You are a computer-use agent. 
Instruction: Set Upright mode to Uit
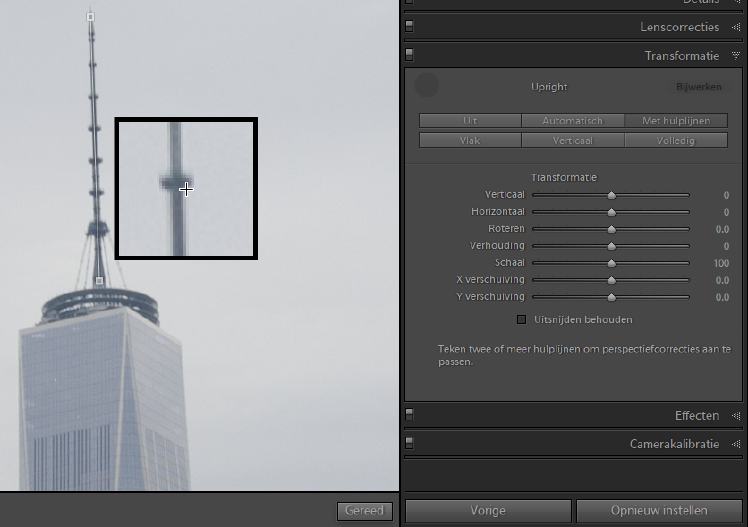pyautogui.click(x=470, y=121)
